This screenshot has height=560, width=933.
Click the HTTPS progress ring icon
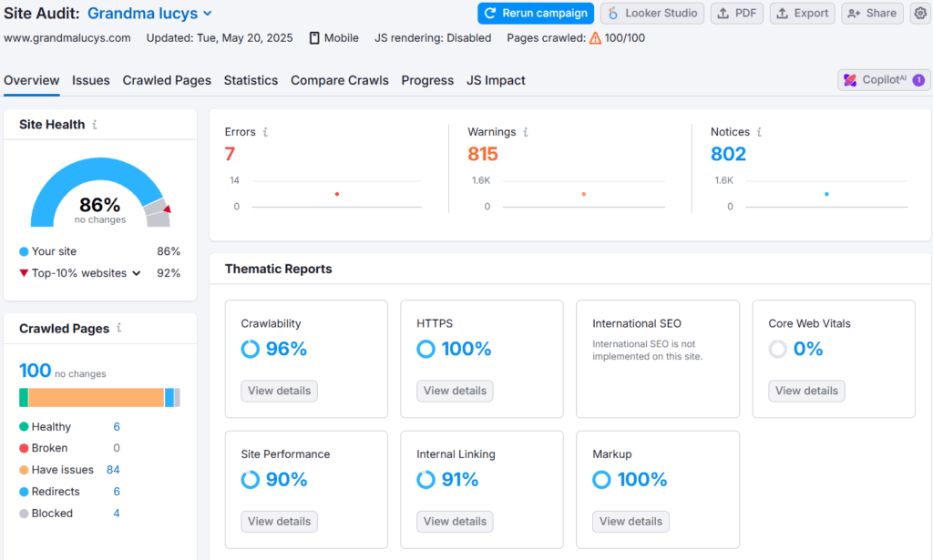(425, 349)
